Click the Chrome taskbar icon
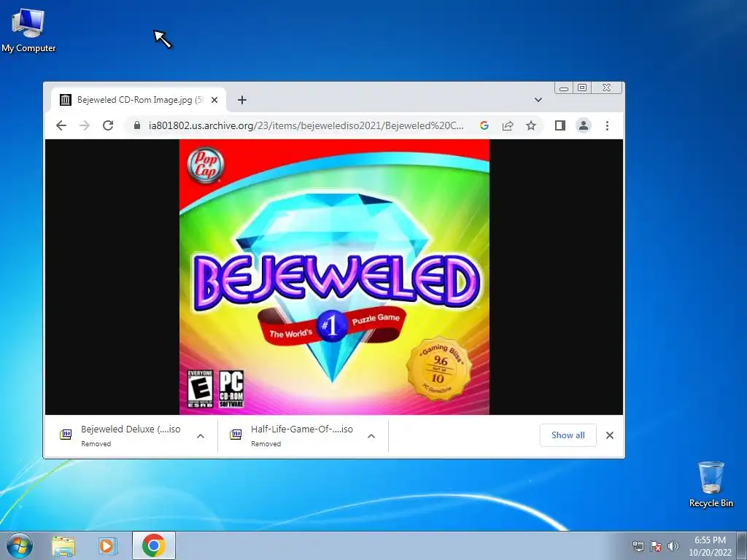 [153, 545]
